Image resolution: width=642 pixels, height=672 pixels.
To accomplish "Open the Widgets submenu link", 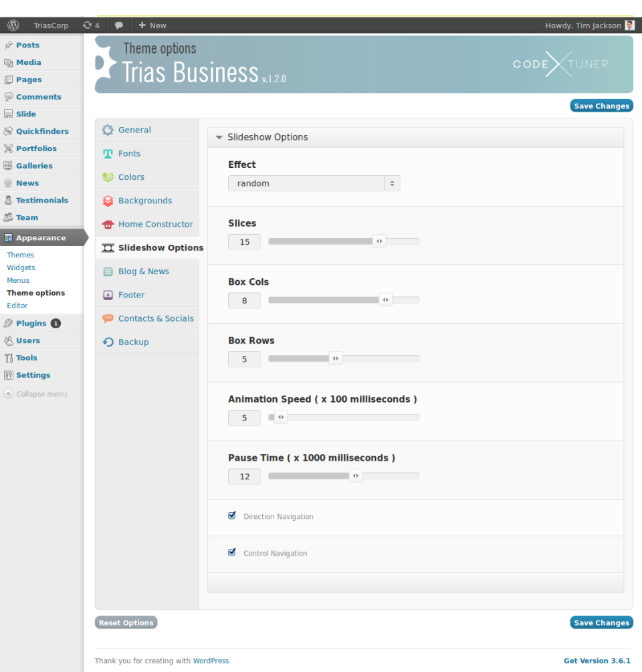I will [x=21, y=268].
